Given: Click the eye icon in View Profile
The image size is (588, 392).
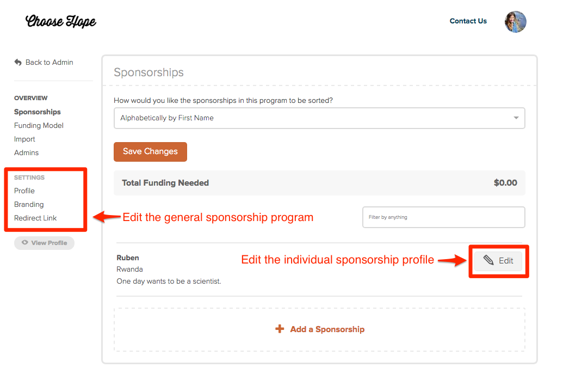Looking at the screenshot, I should (25, 243).
